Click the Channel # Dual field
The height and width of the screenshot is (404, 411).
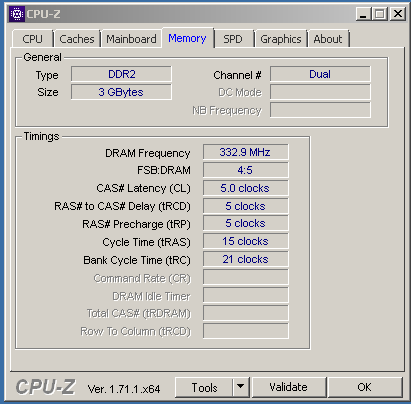(320, 74)
